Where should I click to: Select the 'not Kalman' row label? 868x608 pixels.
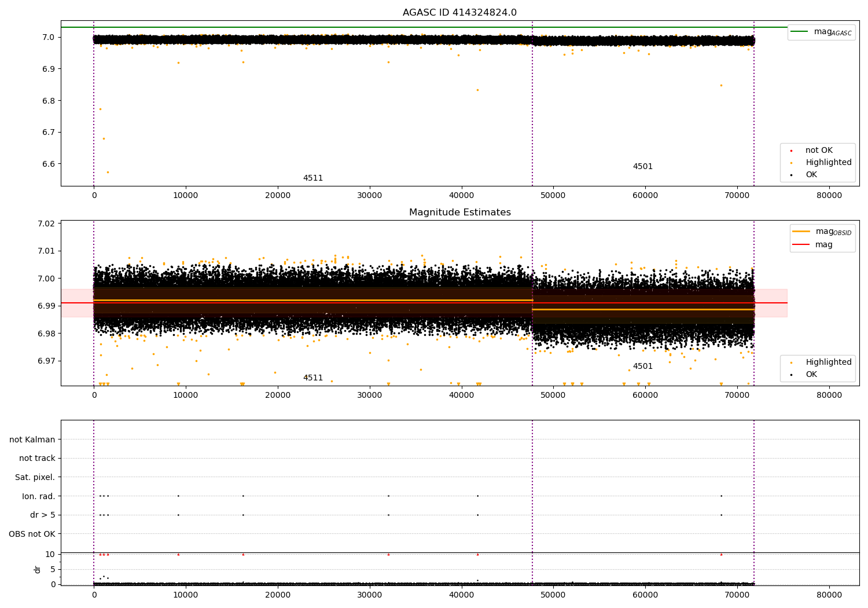32,439
